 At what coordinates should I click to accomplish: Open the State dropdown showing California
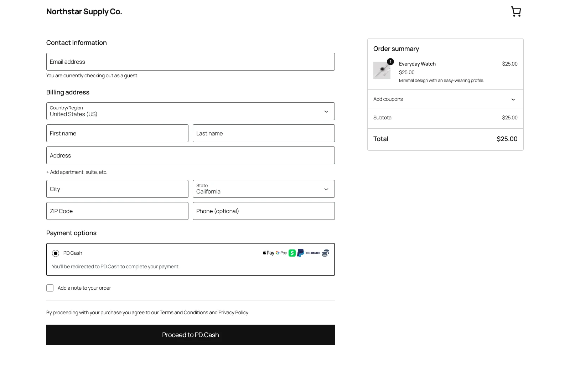click(264, 189)
